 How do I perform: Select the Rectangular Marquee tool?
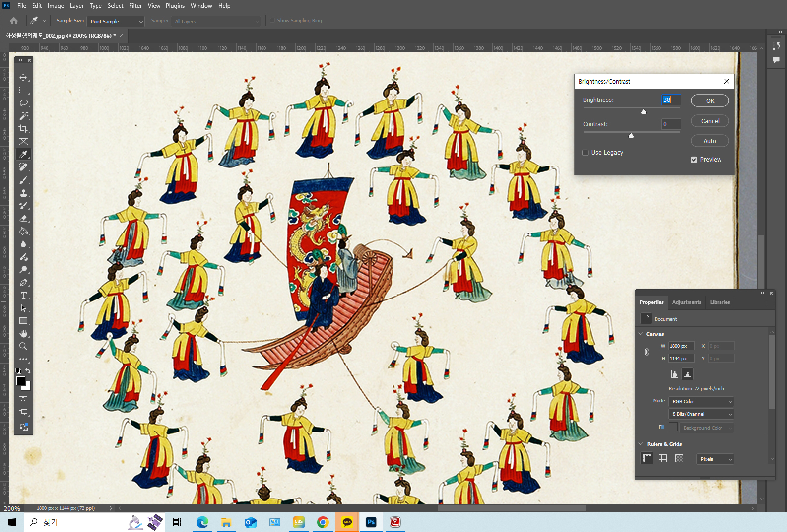point(23,90)
